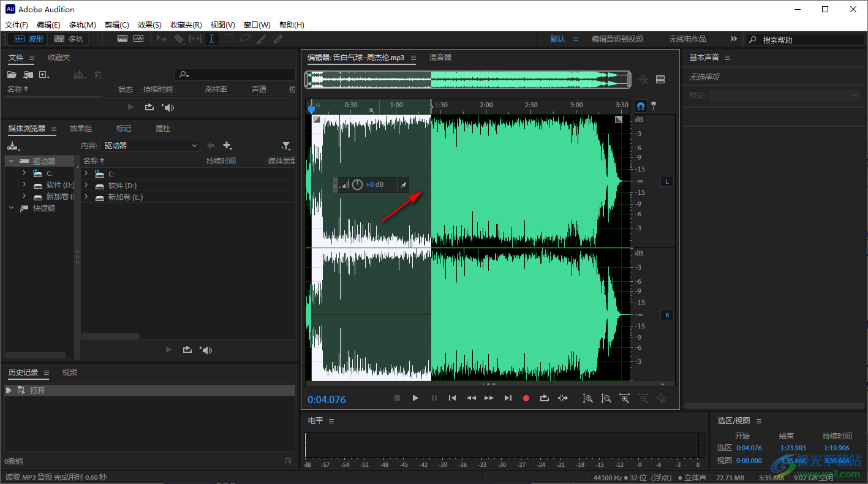Click the 默认 workspace label
Viewport: 868px width, 484px height.
click(558, 38)
